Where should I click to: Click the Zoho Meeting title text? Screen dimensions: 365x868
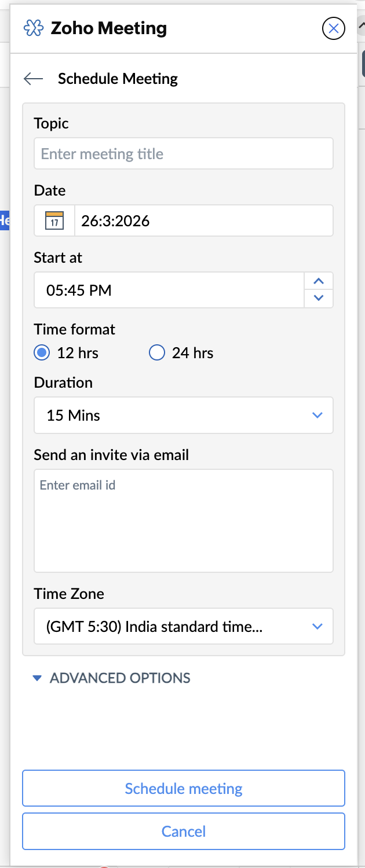tap(109, 28)
